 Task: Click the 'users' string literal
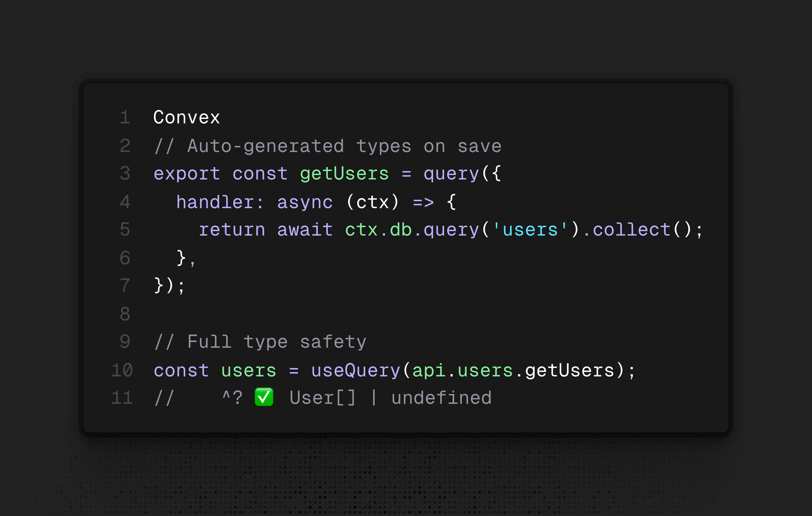coord(530,230)
